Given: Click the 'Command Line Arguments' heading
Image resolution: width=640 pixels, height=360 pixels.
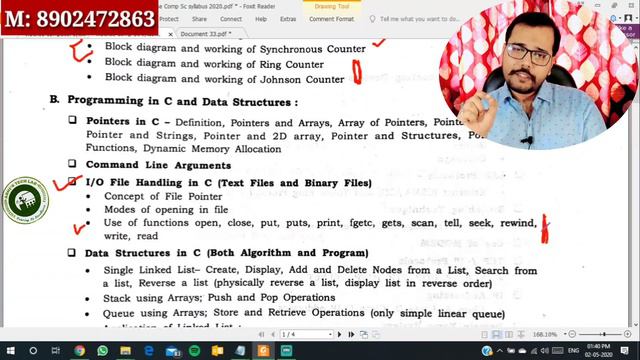Looking at the screenshot, I should click(x=158, y=165).
